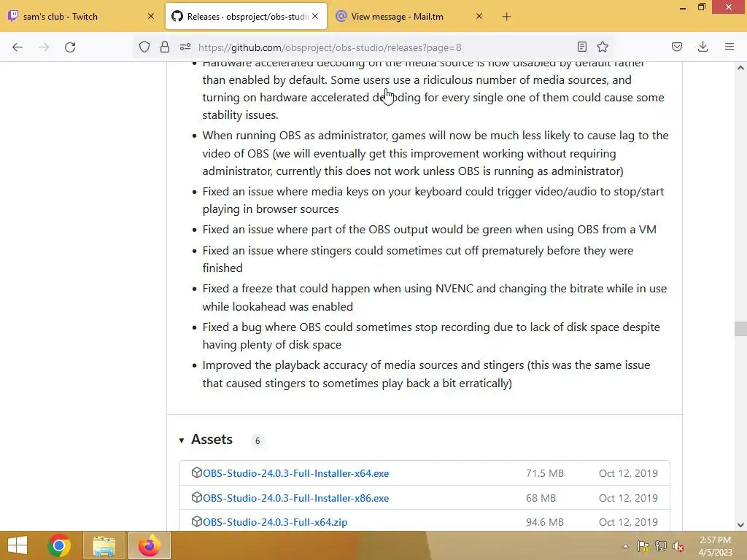Click the 68 MB file size text
Image resolution: width=747 pixels, height=560 pixels.
pos(541,498)
